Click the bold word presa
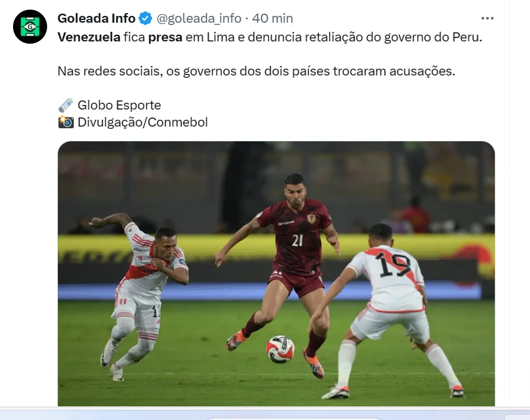This screenshot has height=420, width=530. click(165, 37)
